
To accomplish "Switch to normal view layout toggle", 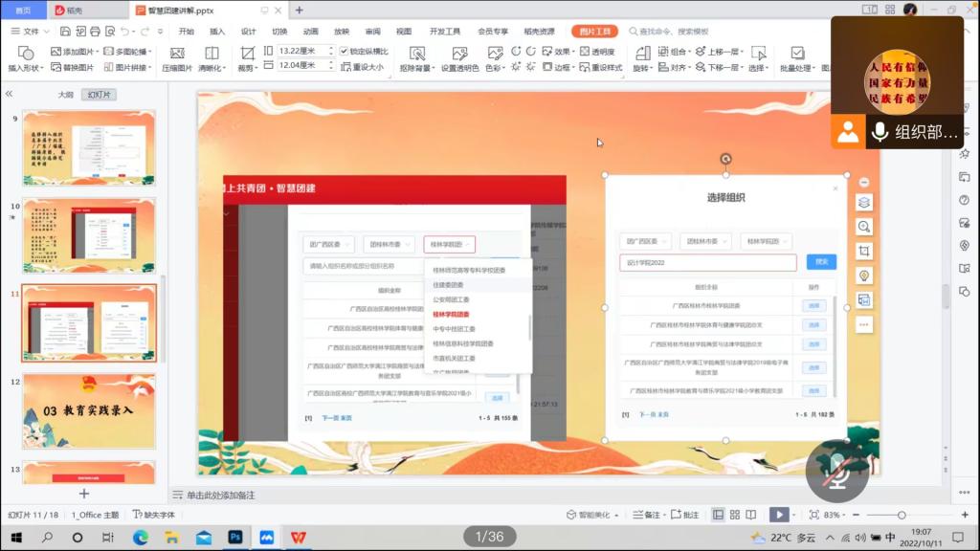I will 718,515.
